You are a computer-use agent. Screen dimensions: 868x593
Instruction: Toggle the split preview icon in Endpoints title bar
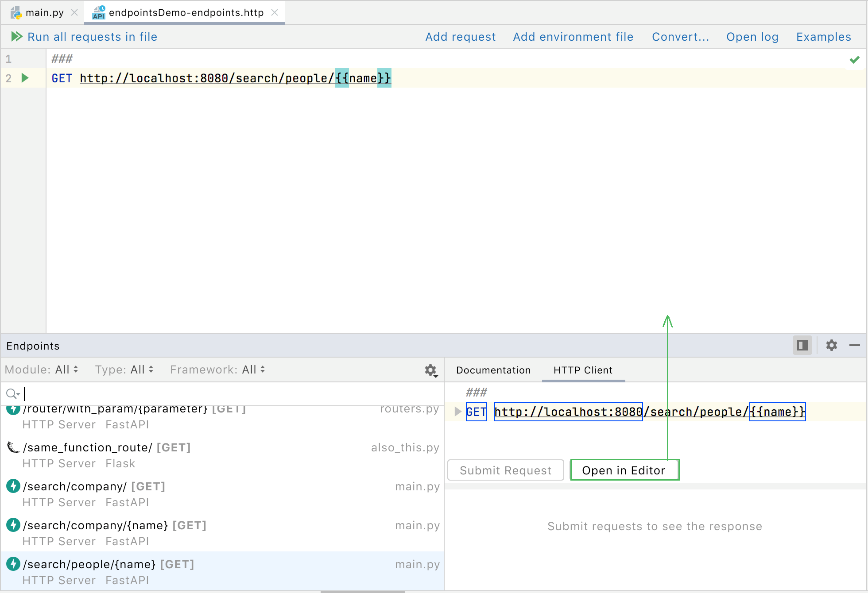tap(802, 346)
